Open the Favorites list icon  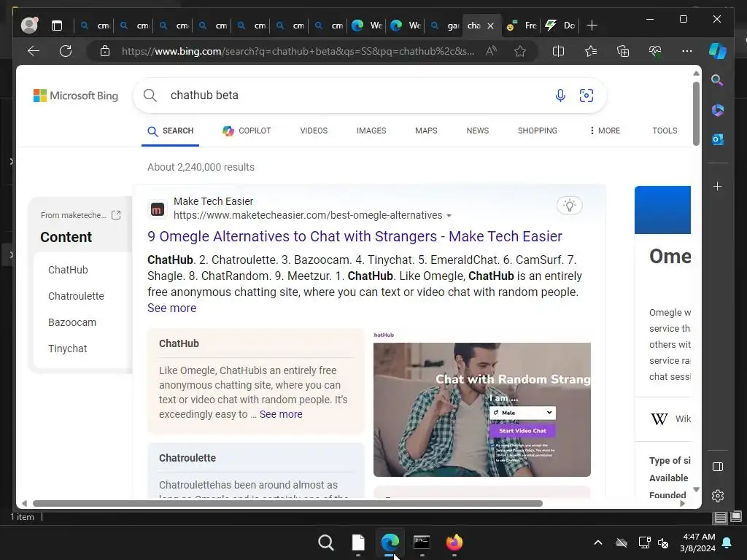(591, 51)
